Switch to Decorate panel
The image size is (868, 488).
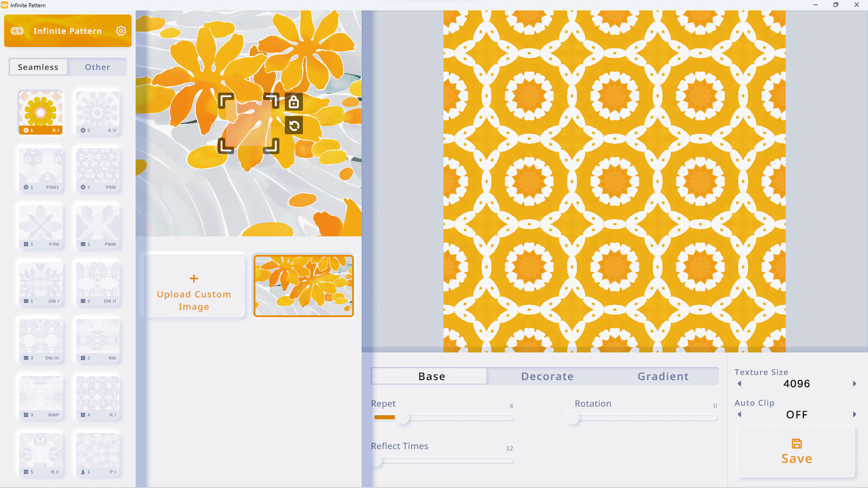(547, 376)
